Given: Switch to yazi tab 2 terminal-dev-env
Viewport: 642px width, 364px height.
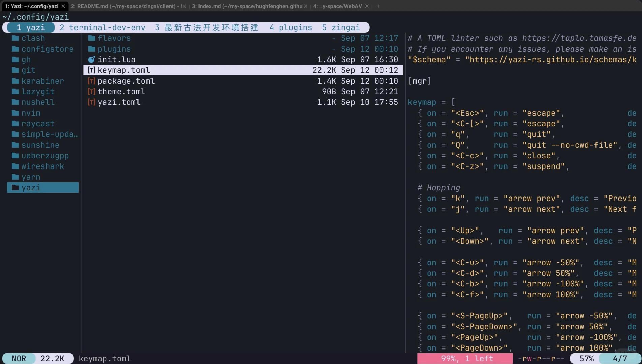Looking at the screenshot, I should [102, 27].
